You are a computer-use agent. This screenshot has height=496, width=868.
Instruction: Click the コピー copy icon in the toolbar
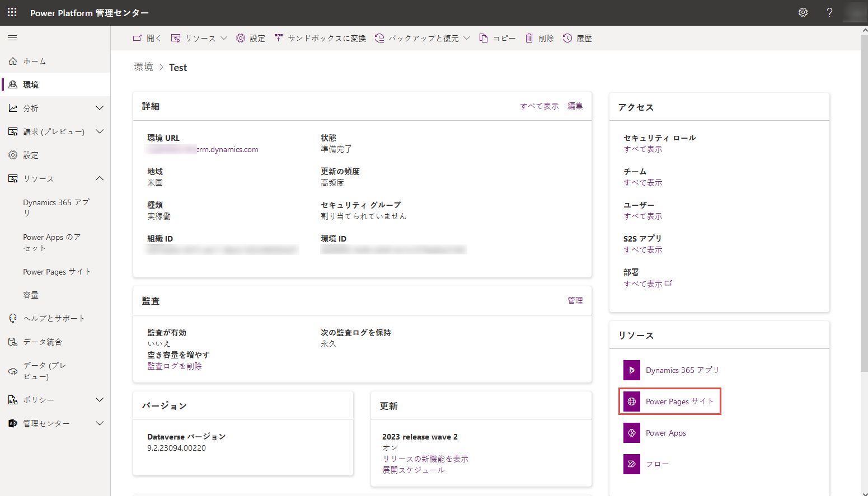[484, 38]
